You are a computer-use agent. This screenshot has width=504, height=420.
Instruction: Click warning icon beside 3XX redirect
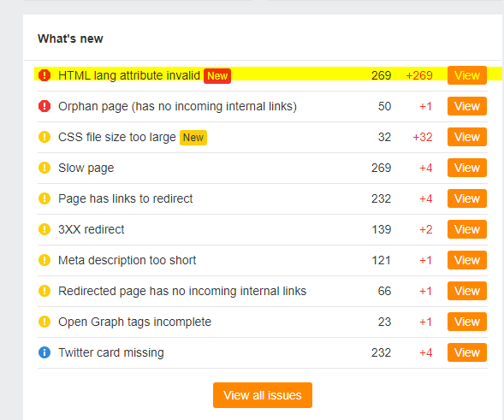coord(44,229)
